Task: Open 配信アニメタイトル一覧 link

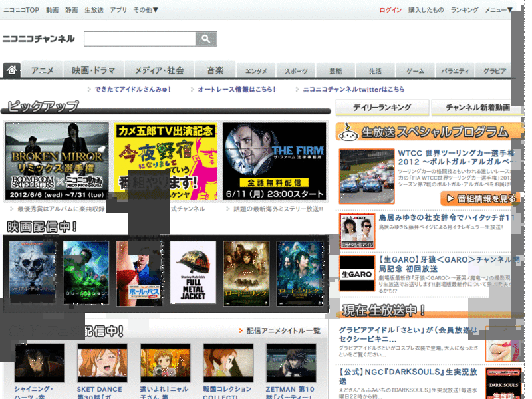Action: click(x=283, y=331)
